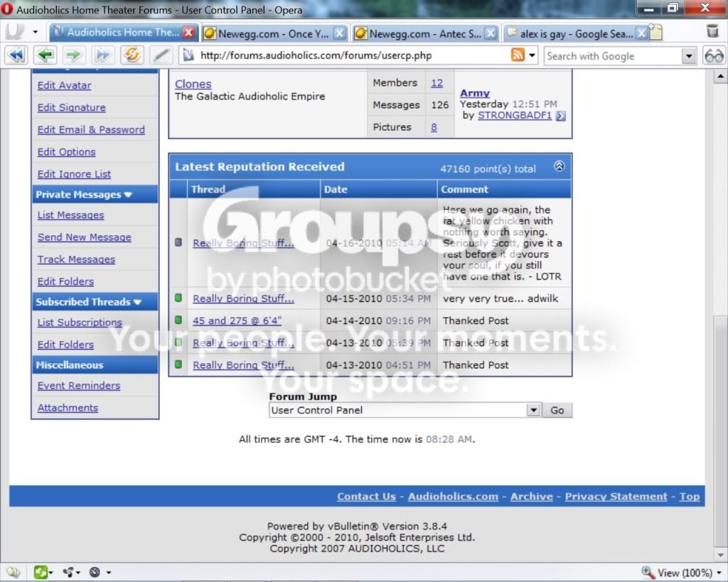
Task: Go to last post by STRONGBADF1 arrow icon
Action: 560,116
